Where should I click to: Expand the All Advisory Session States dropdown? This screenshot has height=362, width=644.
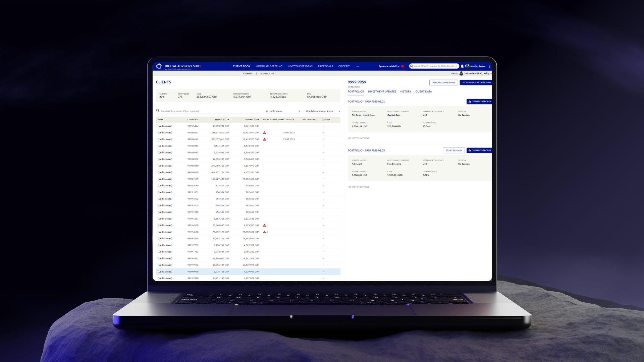click(323, 111)
